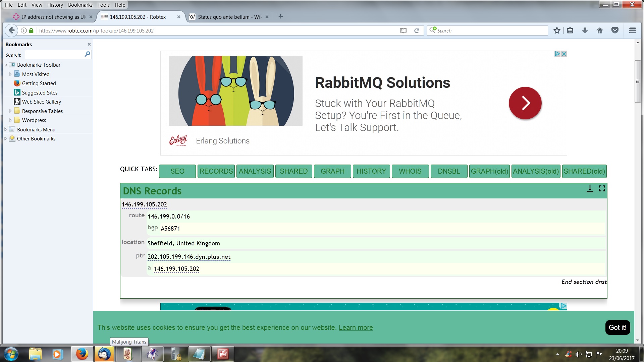Open Firefox from the Windows taskbar

pos(82,354)
